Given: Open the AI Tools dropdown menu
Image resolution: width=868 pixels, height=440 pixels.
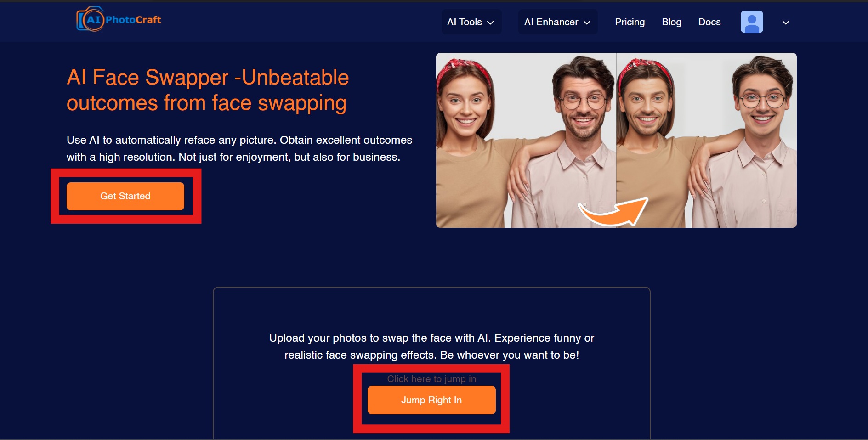Looking at the screenshot, I should pyautogui.click(x=471, y=22).
